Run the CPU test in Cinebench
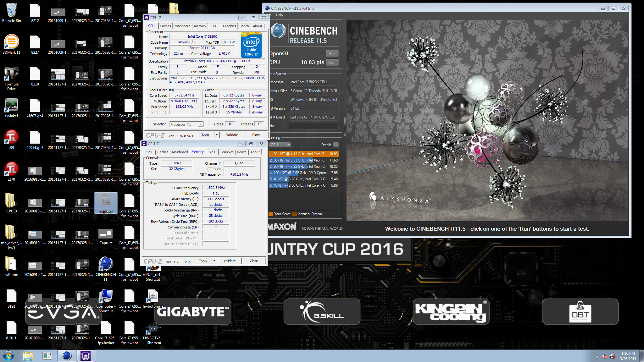This screenshot has width=644, height=362. pos(332,63)
